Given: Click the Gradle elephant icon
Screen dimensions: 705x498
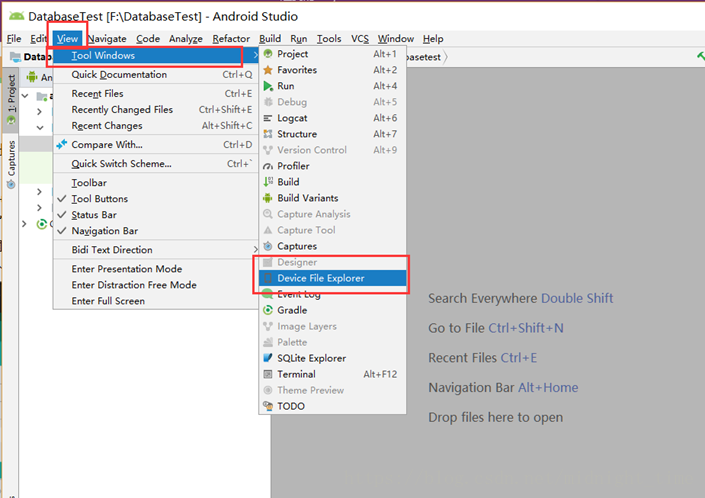Looking at the screenshot, I should pyautogui.click(x=268, y=310).
